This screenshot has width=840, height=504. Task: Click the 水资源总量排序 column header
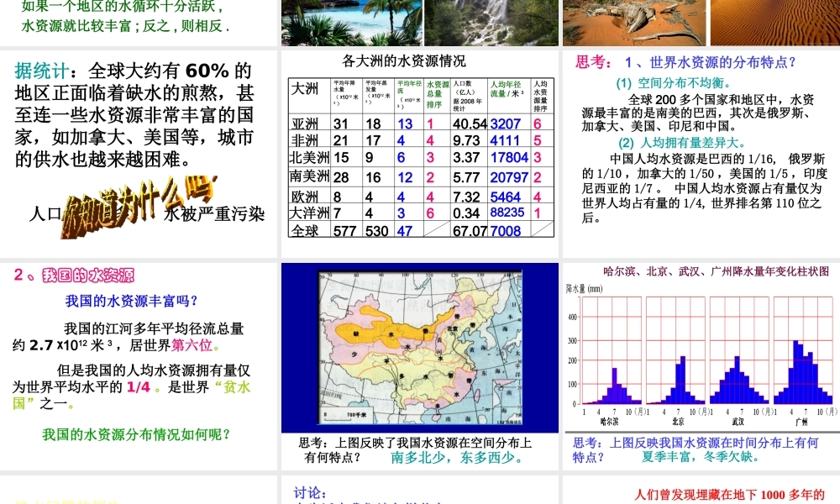(x=438, y=94)
